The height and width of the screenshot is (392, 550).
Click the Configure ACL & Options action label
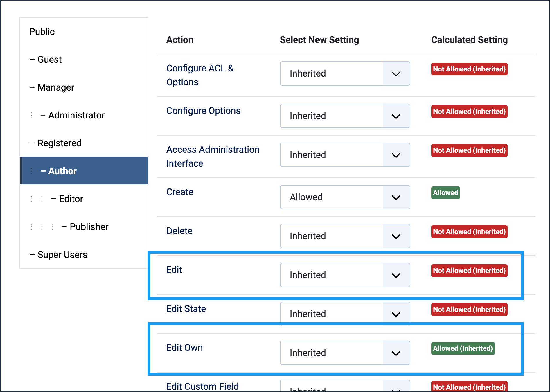(x=200, y=75)
